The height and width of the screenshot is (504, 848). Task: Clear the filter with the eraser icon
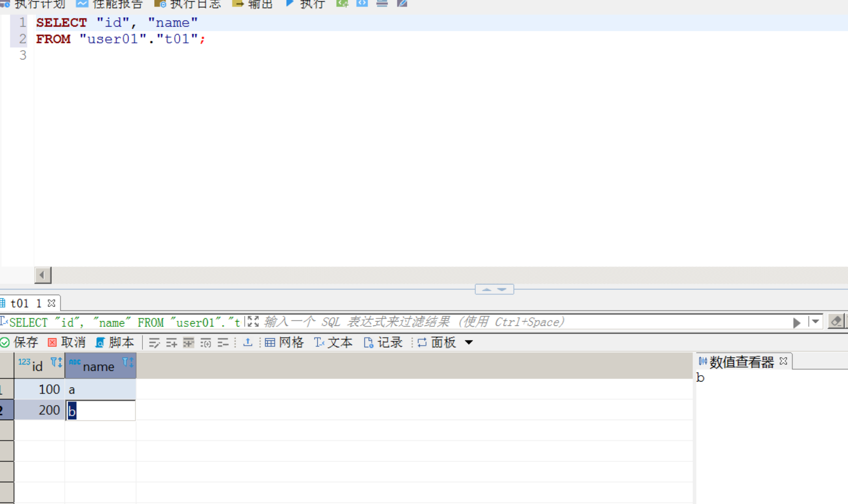[x=836, y=321]
